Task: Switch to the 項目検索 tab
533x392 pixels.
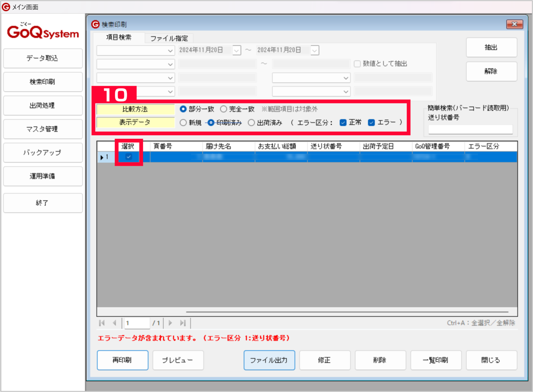Action: pos(119,37)
